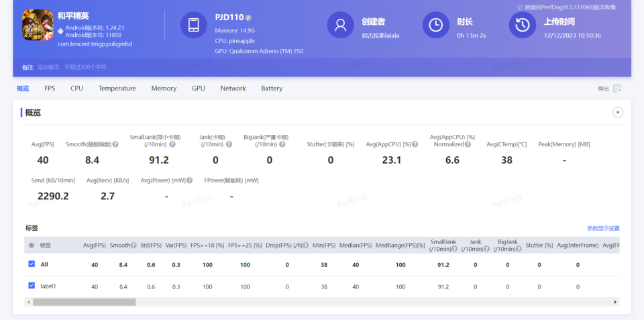Screen dimensions: 644x320
Task: Collapse the 概览 section with round chevron
Action: coord(618,113)
